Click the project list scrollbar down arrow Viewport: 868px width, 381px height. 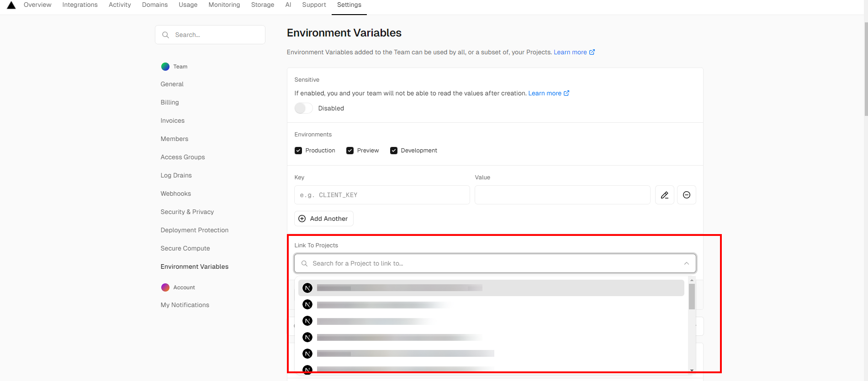pos(692,370)
